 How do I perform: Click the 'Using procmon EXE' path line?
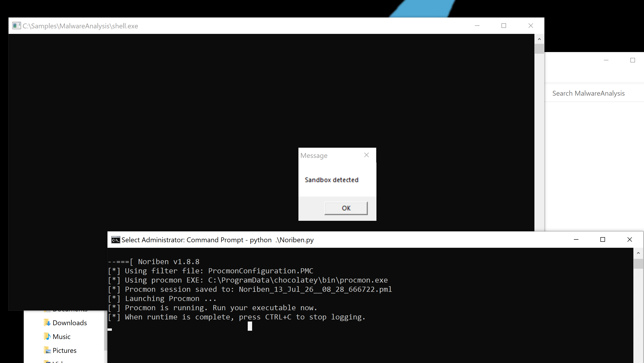(x=248, y=280)
